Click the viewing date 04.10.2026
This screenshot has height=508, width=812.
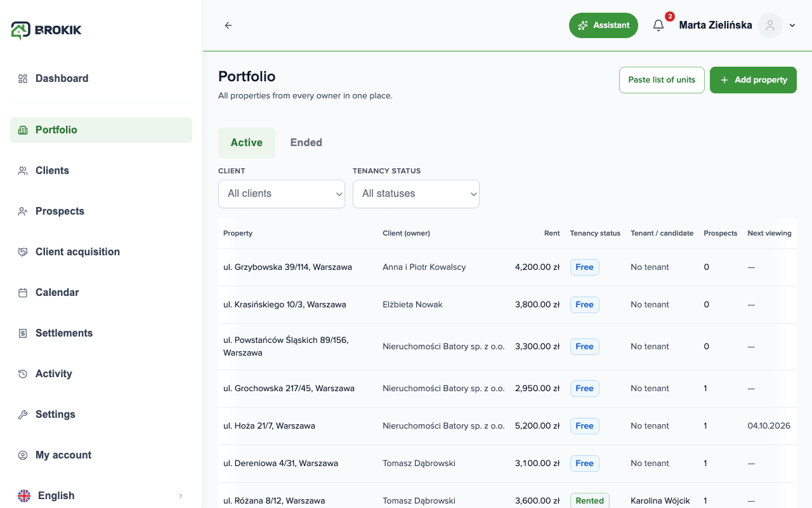(x=769, y=426)
